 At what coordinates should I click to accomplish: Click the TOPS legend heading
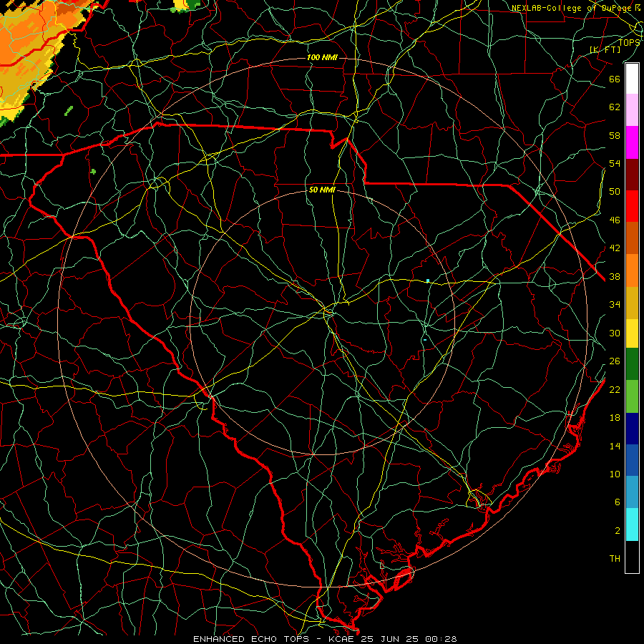click(629, 42)
